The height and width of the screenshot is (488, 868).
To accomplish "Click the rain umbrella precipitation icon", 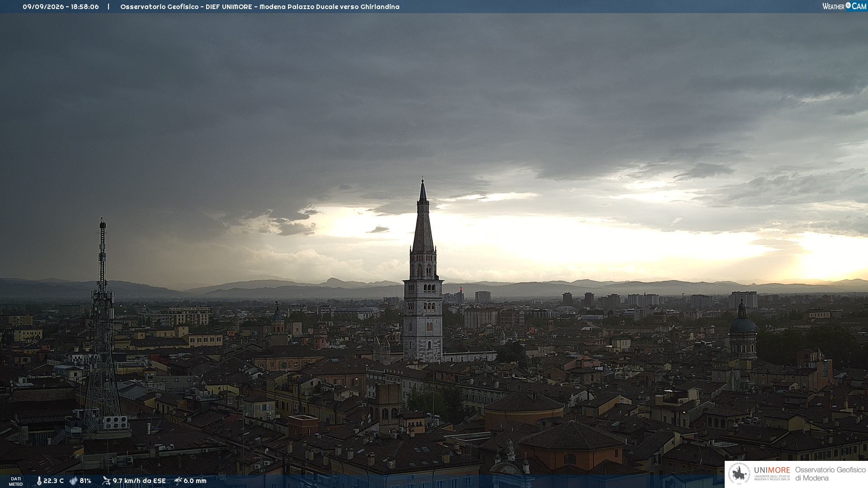I will [x=178, y=481].
